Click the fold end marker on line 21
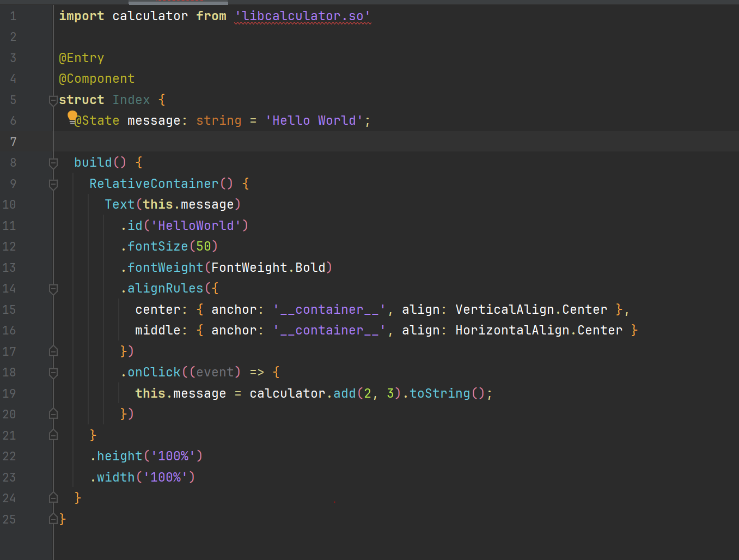The height and width of the screenshot is (560, 739). 53,435
